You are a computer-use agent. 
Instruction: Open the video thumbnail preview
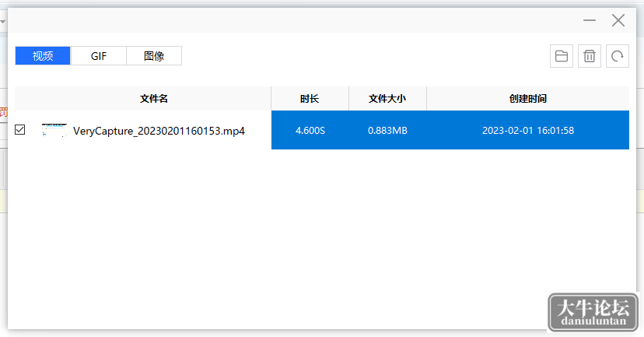54,130
